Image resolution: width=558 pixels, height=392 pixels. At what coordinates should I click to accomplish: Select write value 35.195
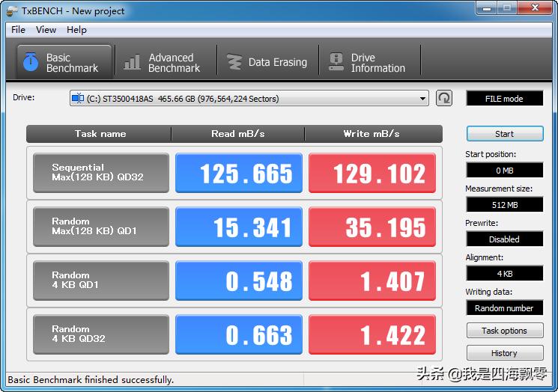[372, 227]
